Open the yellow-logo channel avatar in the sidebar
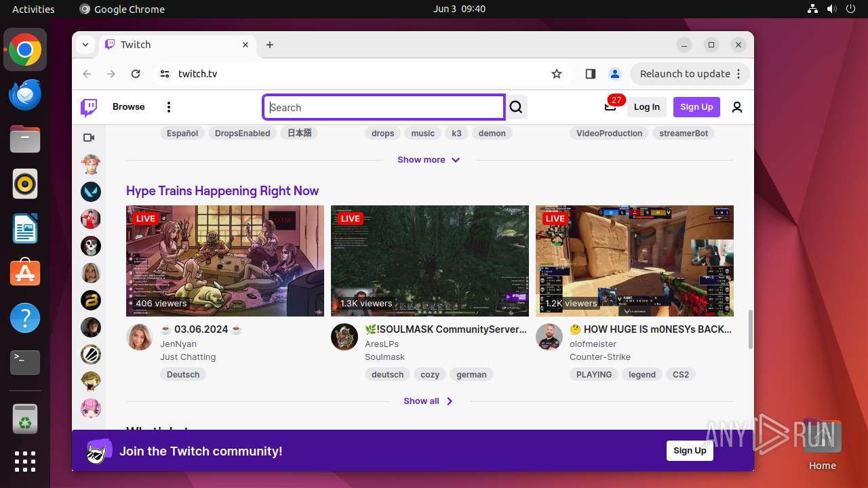 (91, 300)
